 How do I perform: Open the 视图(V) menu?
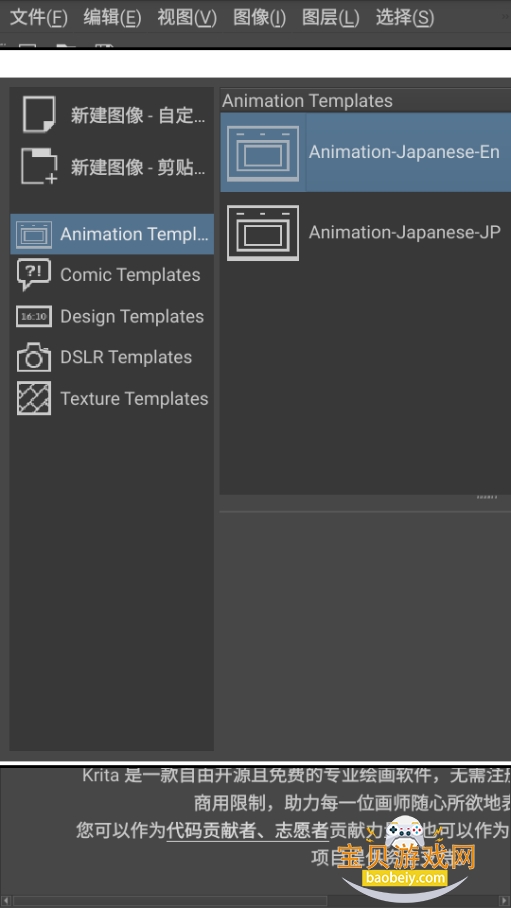[187, 17]
